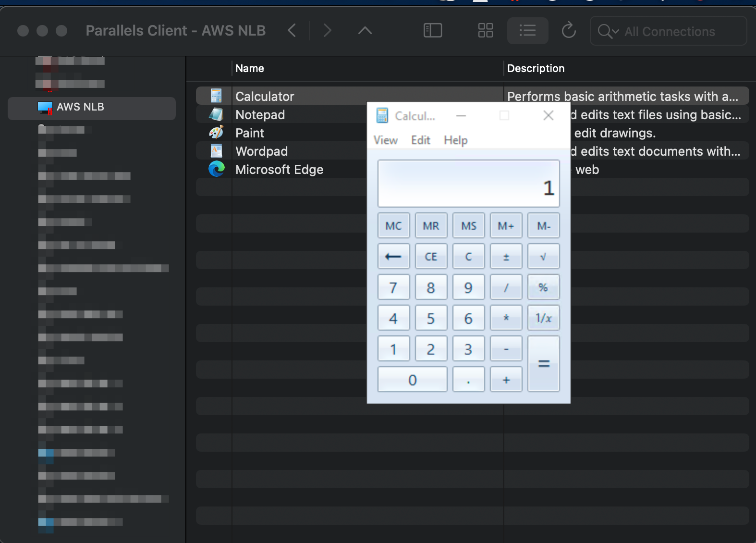Select the Notepad application icon
756x543 pixels.
[216, 114]
